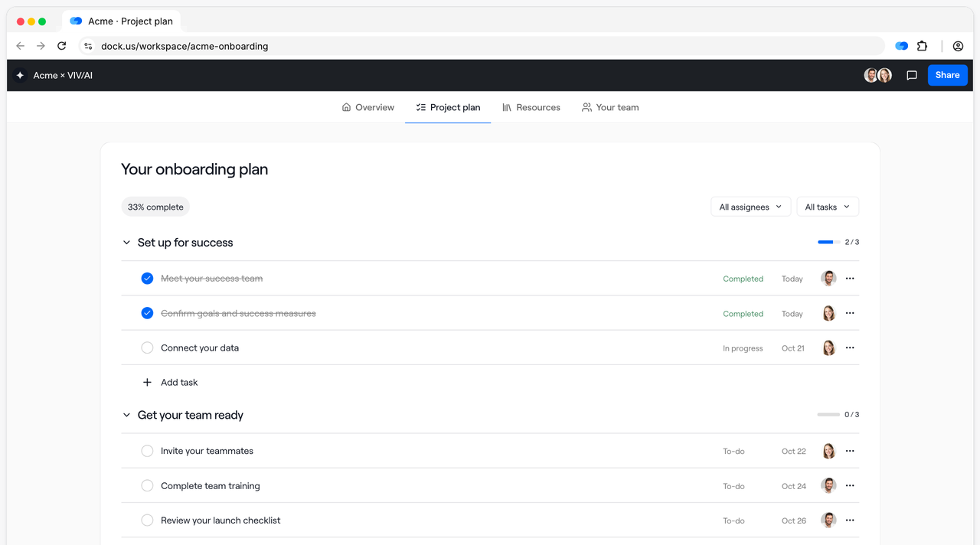The width and height of the screenshot is (980, 545).
Task: Click the Oct 26 due date
Action: (794, 521)
